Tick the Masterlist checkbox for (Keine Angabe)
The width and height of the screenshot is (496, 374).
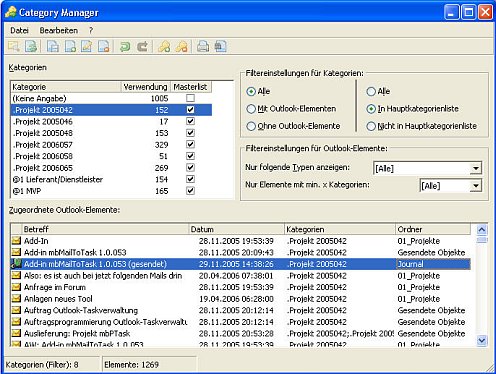tap(190, 98)
